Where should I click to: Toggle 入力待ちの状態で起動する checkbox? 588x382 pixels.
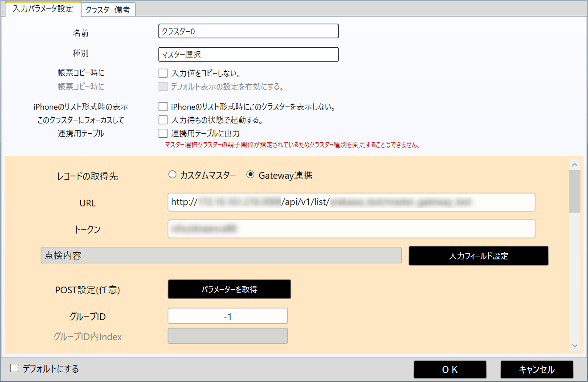tap(163, 120)
